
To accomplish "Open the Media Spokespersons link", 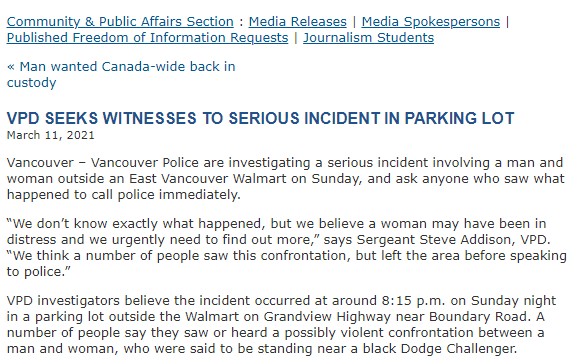I will (x=431, y=22).
